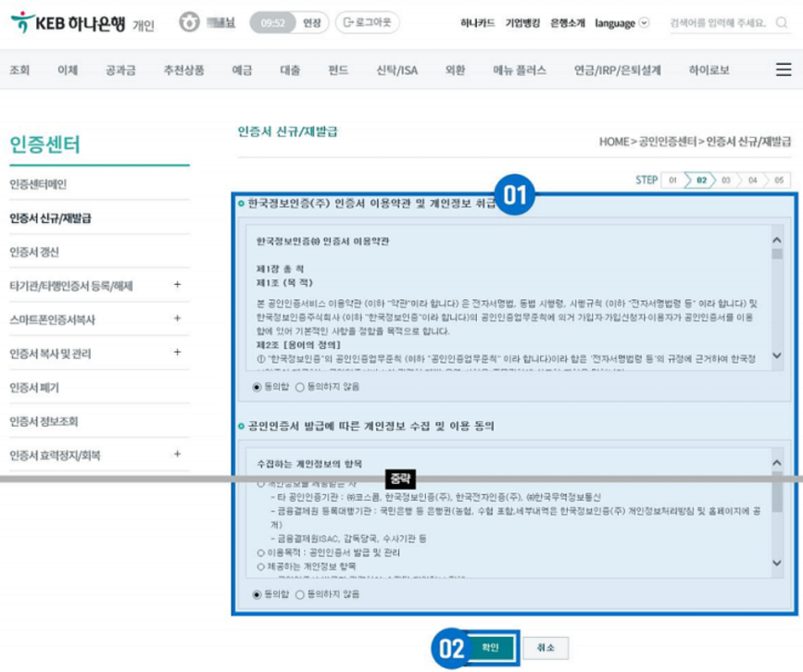Viewport: 803px width, 672px height.
Task: Click step 03 indicator
Action: click(x=726, y=180)
